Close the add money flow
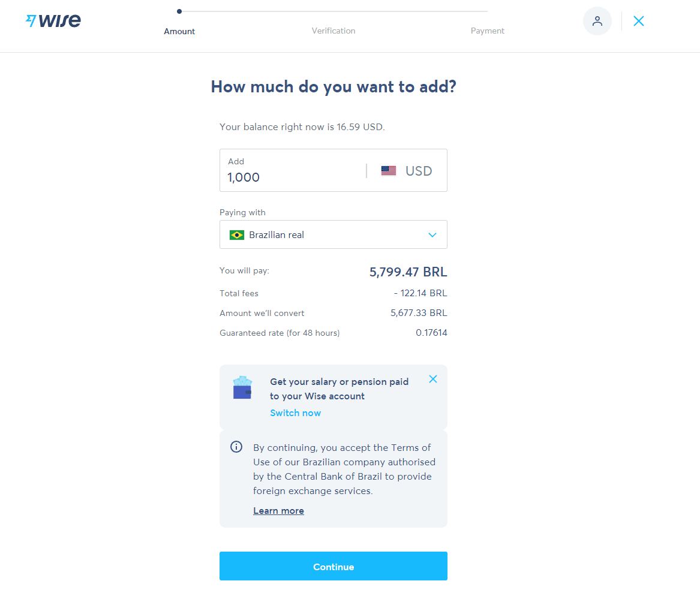 coord(639,21)
